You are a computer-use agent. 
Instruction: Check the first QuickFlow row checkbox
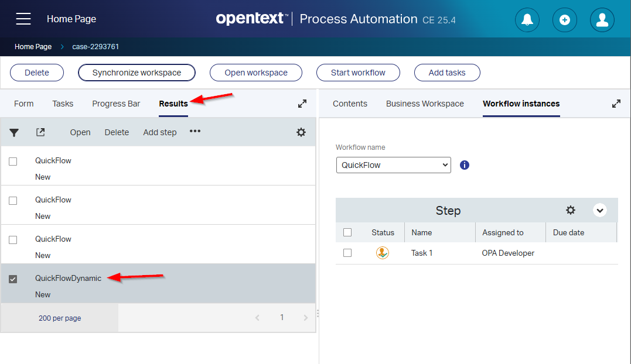13,162
